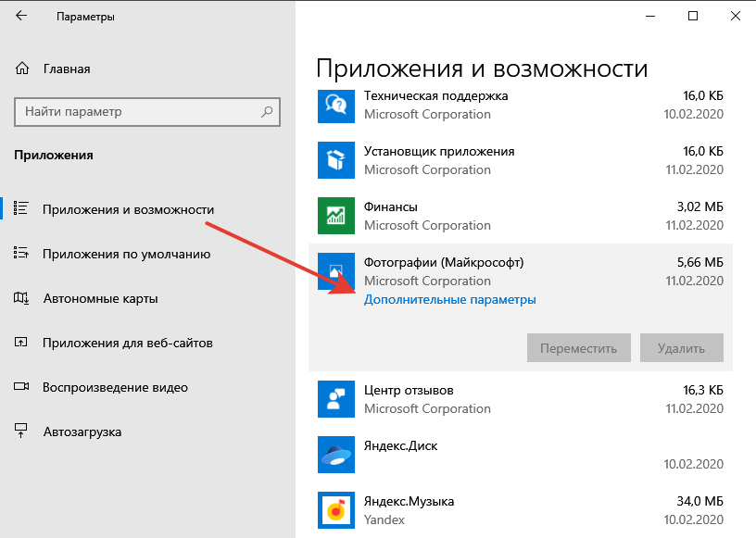
Task: Open the Главная settings page
Action: 67,69
